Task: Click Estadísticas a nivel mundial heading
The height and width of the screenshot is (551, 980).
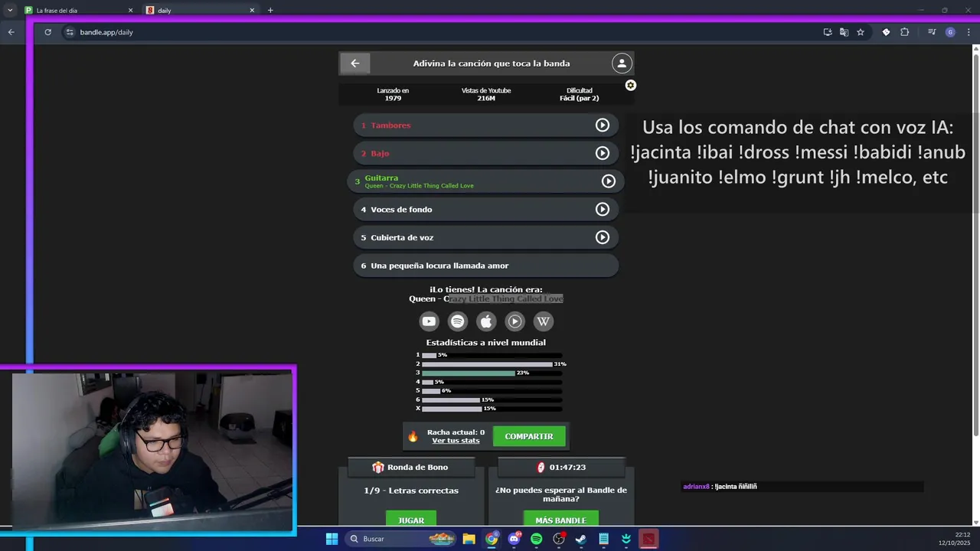Action: [486, 343]
